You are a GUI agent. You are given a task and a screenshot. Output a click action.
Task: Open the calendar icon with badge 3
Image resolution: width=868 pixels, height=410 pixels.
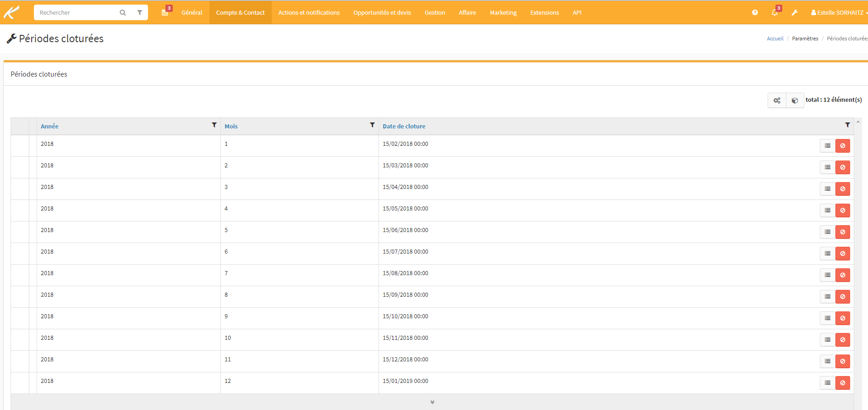165,12
